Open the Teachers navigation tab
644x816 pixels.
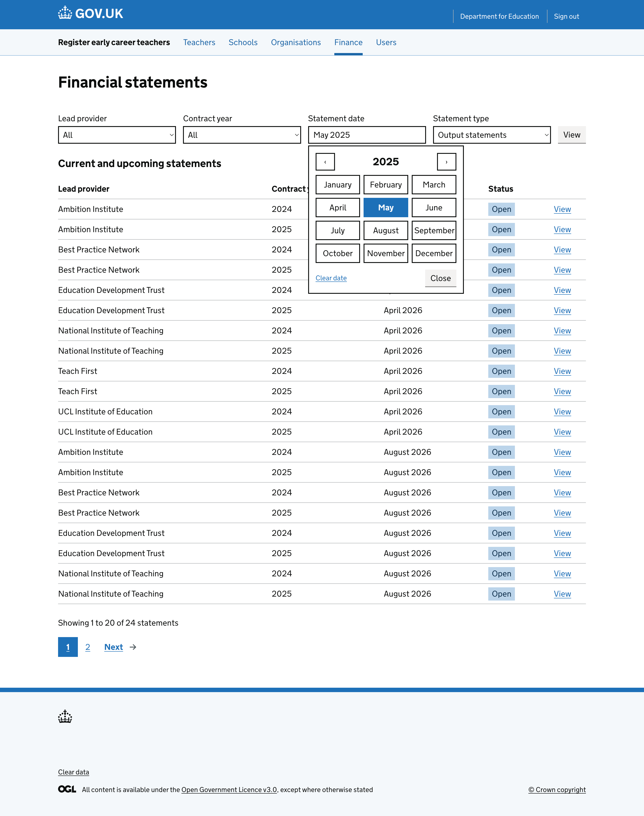click(199, 42)
